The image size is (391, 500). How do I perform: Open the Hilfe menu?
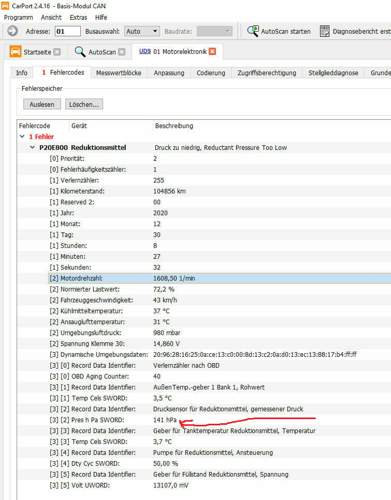click(x=101, y=17)
